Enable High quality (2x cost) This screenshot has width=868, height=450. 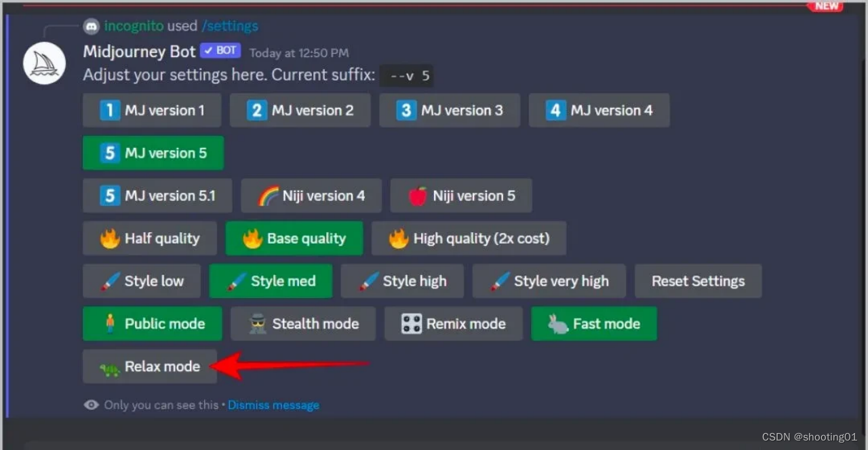(x=469, y=238)
